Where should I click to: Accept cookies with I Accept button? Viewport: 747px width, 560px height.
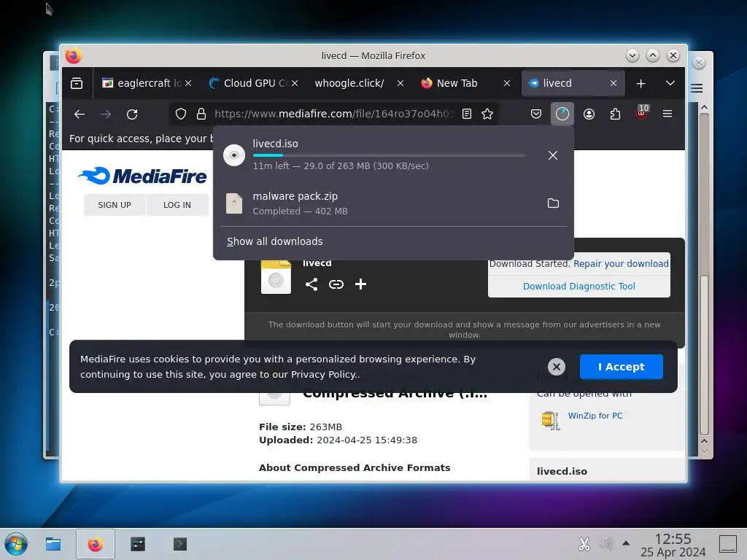tap(622, 367)
